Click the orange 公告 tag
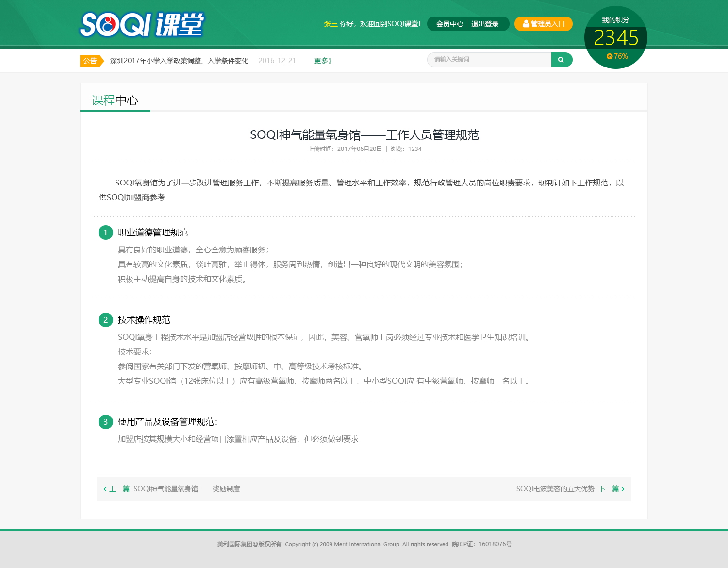Image resolution: width=728 pixels, height=568 pixels. point(92,61)
